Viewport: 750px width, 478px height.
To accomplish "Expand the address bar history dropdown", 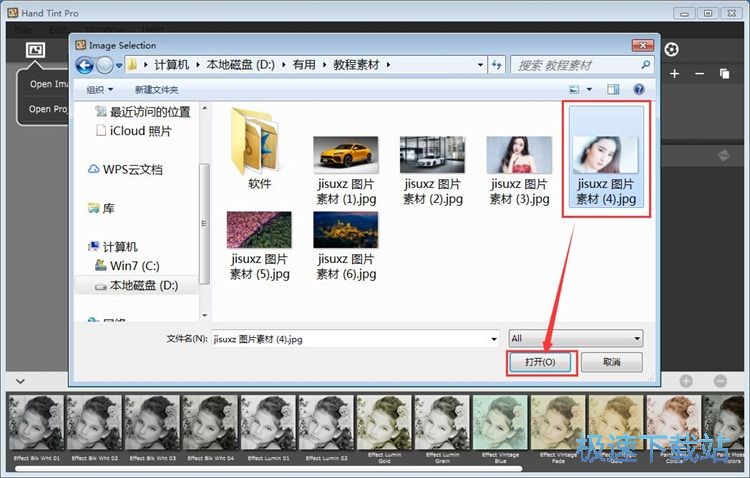I will pos(480,65).
